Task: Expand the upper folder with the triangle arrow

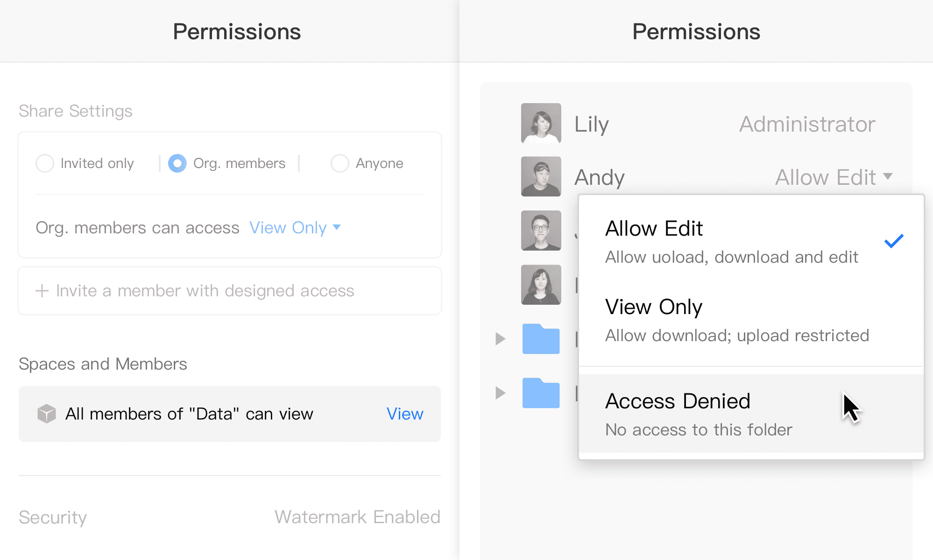Action: [501, 339]
